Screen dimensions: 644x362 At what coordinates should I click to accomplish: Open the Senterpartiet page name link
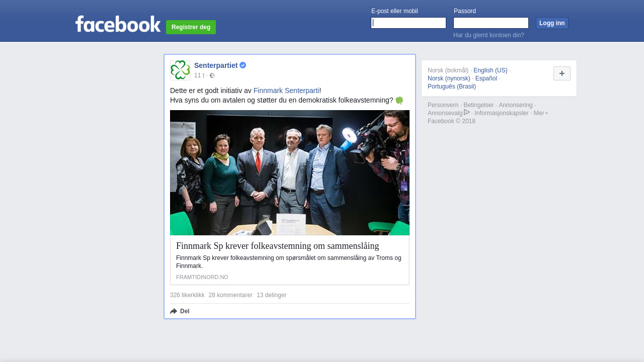click(216, 65)
